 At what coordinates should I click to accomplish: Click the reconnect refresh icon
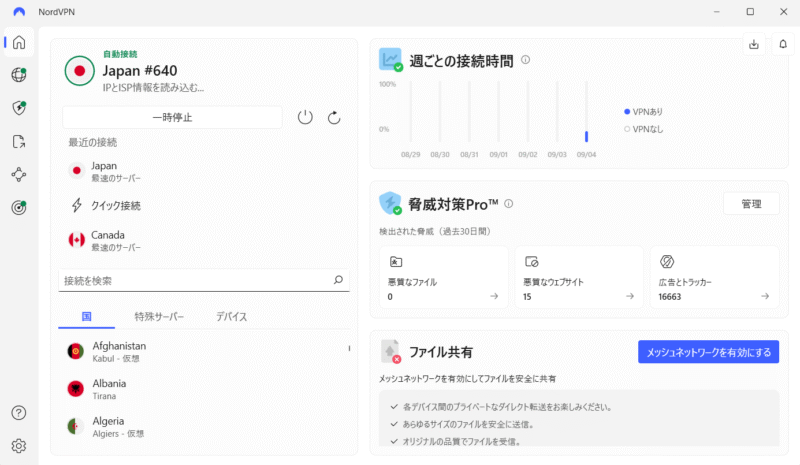334,117
